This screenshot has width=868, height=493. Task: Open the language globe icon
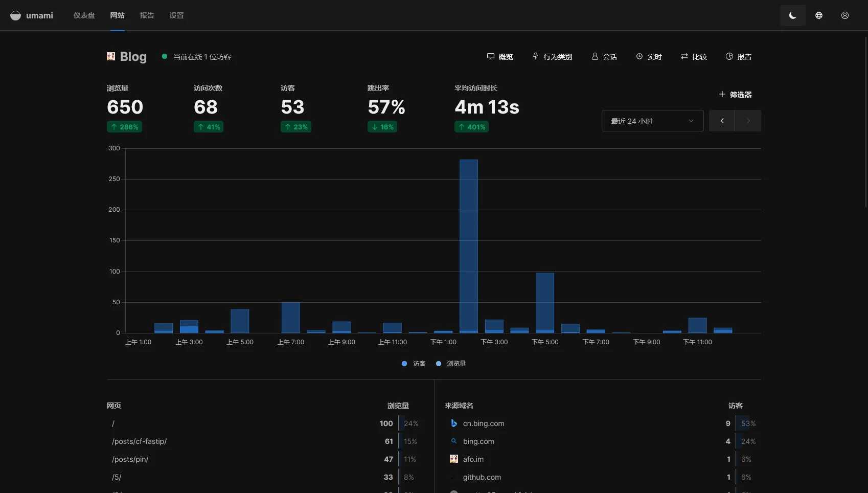point(818,15)
